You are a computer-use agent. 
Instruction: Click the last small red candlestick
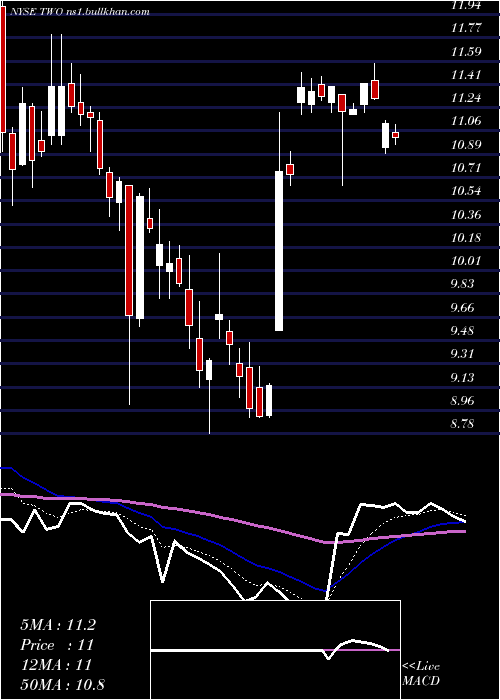point(395,134)
